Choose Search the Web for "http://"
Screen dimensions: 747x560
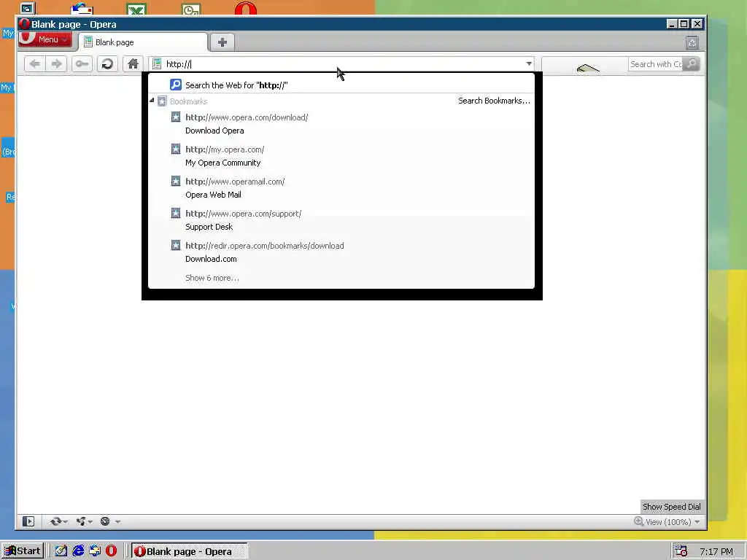click(x=341, y=85)
